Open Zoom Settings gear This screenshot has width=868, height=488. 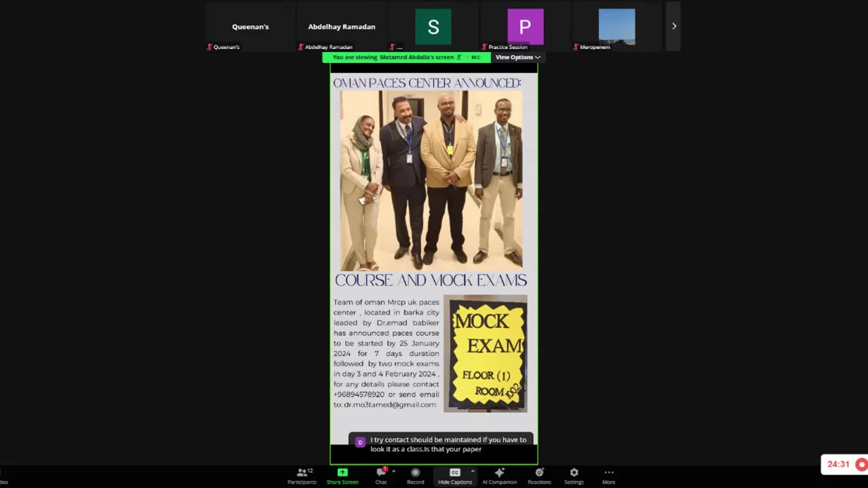pos(574,475)
